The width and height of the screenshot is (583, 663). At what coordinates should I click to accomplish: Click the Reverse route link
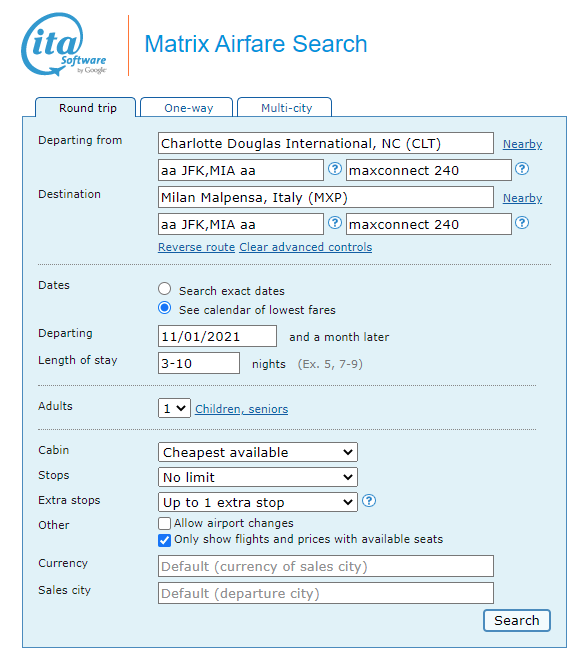(x=196, y=247)
